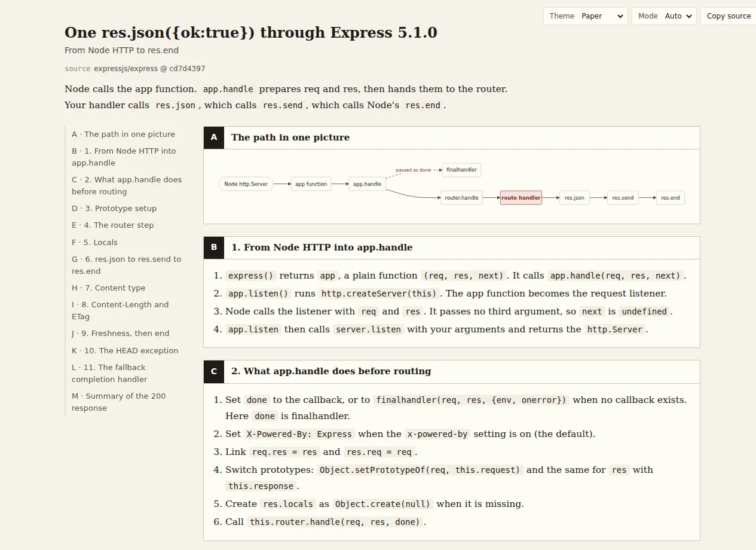Click the 'app.handle' diagram node
Image resolution: width=756 pixels, height=550 pixels.
point(367,184)
